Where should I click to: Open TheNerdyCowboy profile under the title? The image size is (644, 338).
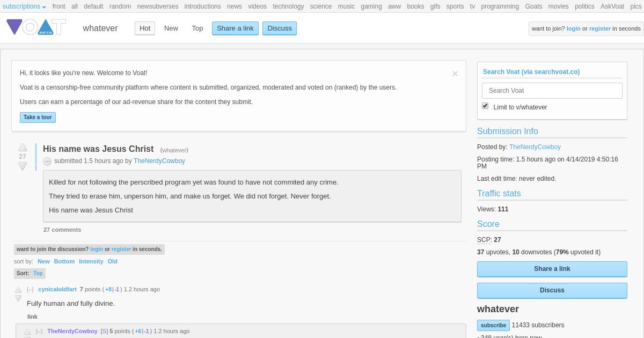pyautogui.click(x=159, y=161)
